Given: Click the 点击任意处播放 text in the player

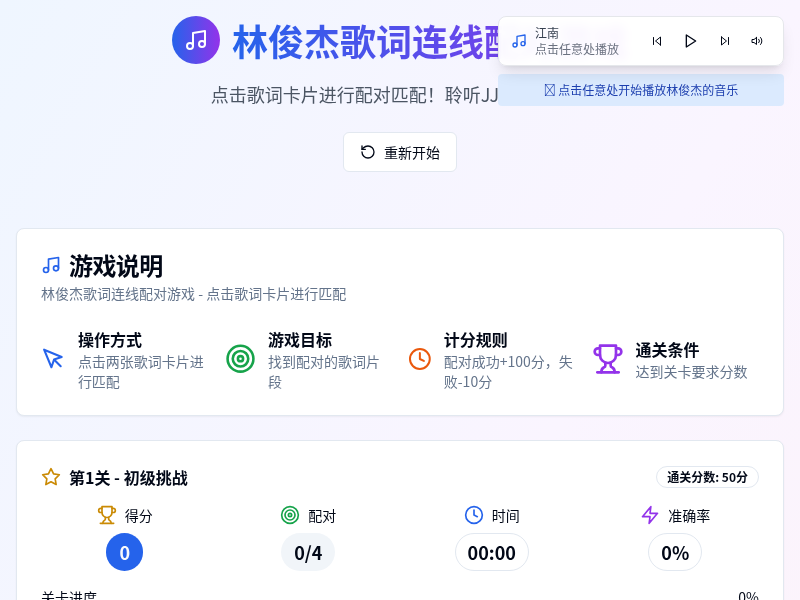Looking at the screenshot, I should 577,49.
